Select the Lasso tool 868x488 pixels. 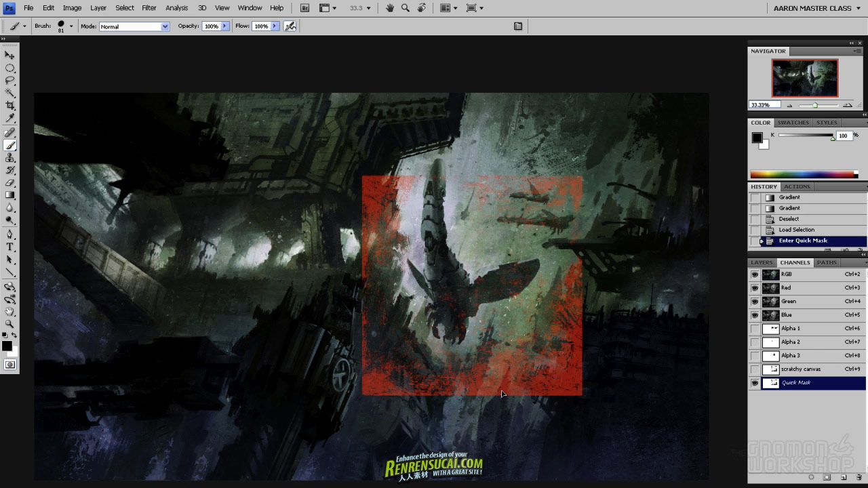9,80
